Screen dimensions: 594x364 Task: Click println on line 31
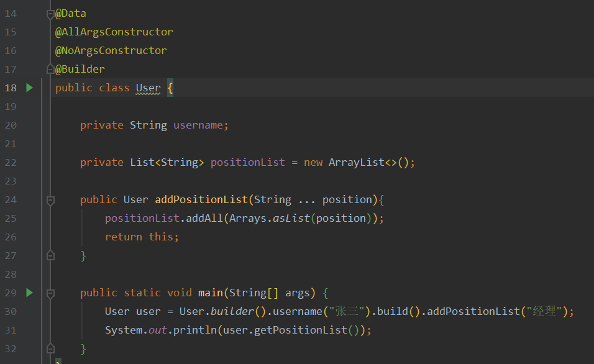tap(194, 330)
